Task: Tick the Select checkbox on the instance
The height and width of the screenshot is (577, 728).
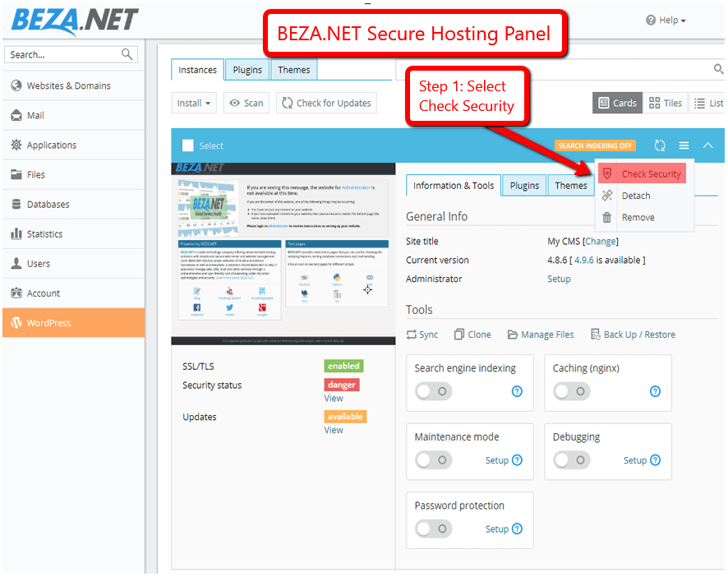Action: 188,145
